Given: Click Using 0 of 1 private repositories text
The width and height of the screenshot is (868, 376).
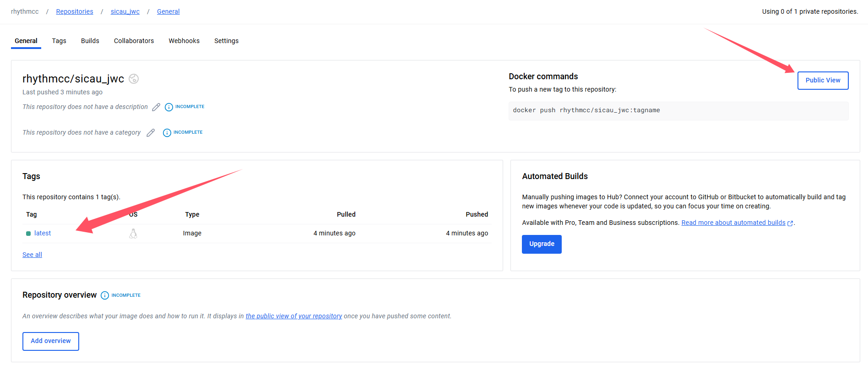Looking at the screenshot, I should pyautogui.click(x=810, y=11).
